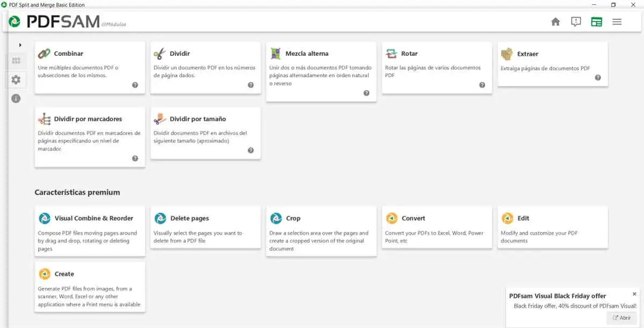Click the green modules dashboard icon
The image size is (644, 328).
click(596, 21)
